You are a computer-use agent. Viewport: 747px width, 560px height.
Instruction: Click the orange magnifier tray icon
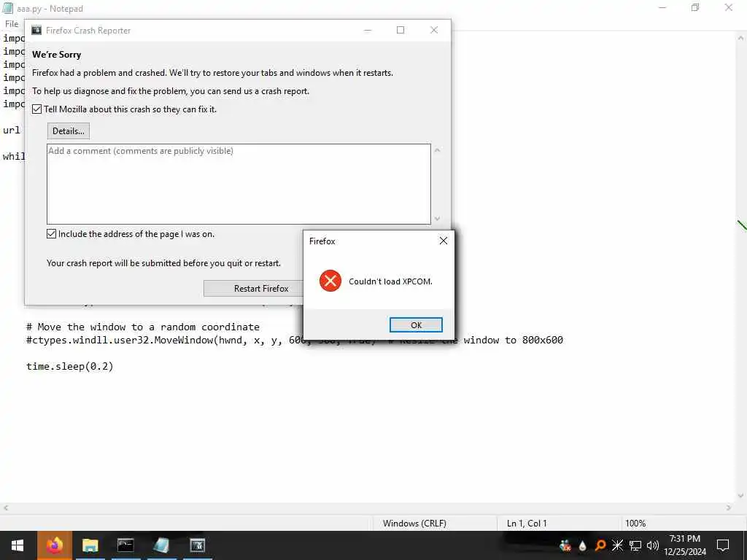click(x=600, y=545)
